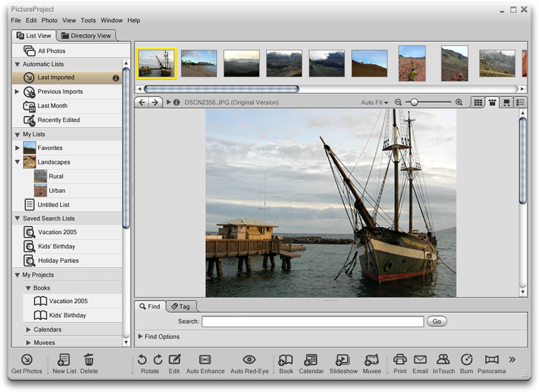
Task: Select the Find tab
Action: tap(150, 306)
